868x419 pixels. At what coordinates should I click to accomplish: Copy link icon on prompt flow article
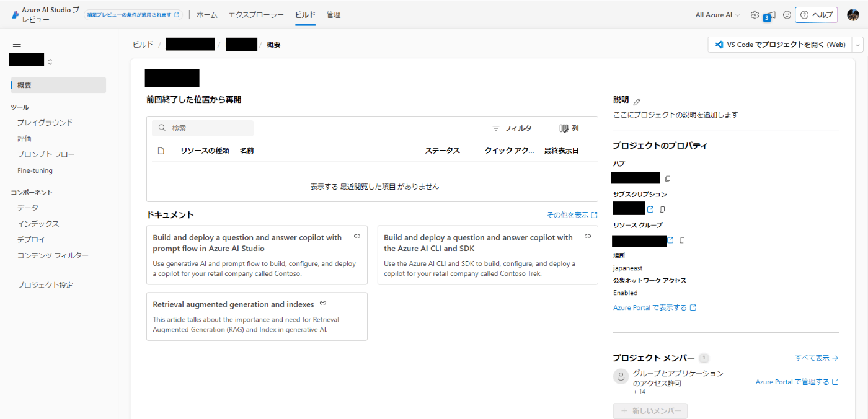[x=357, y=236]
